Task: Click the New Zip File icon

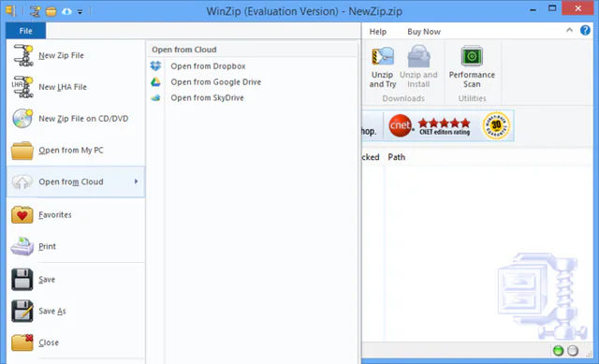Action: click(22, 55)
